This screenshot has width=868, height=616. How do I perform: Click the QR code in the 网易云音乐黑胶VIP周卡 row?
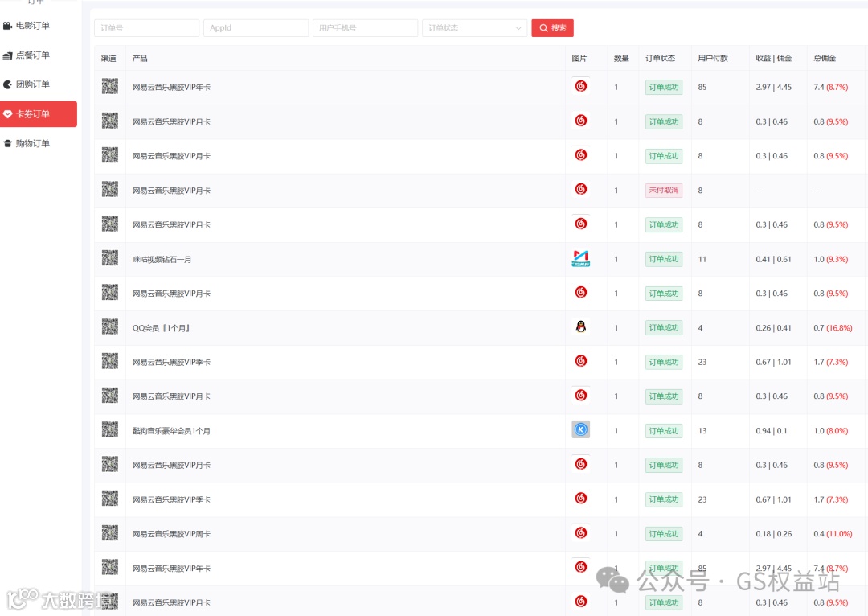tap(110, 533)
